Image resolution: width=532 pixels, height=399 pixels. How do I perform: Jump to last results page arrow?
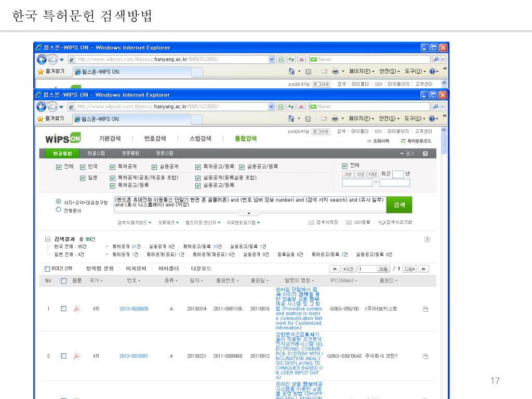pos(423,269)
